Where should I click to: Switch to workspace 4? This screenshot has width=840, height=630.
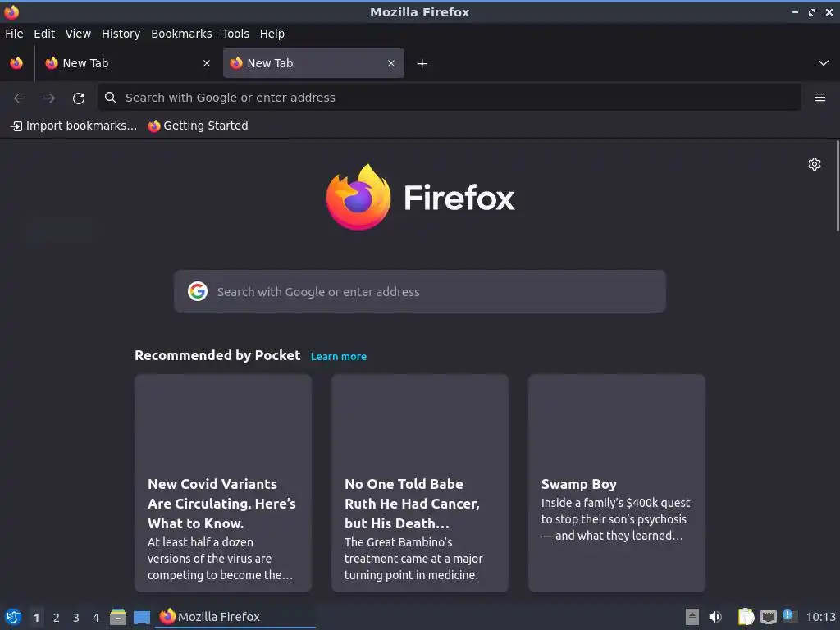point(96,618)
